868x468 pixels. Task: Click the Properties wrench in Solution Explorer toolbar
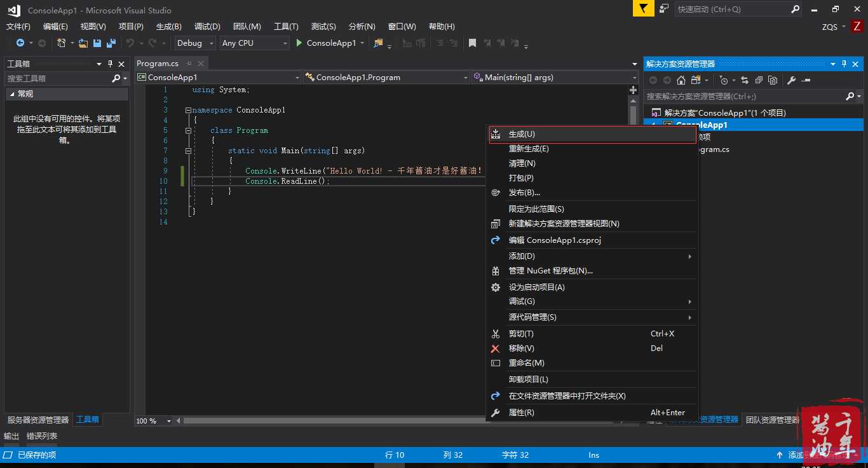tap(791, 80)
